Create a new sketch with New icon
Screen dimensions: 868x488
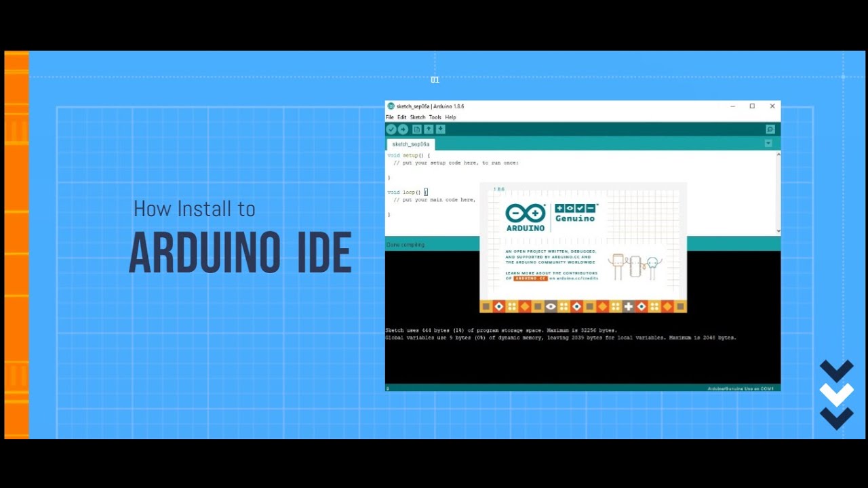417,129
